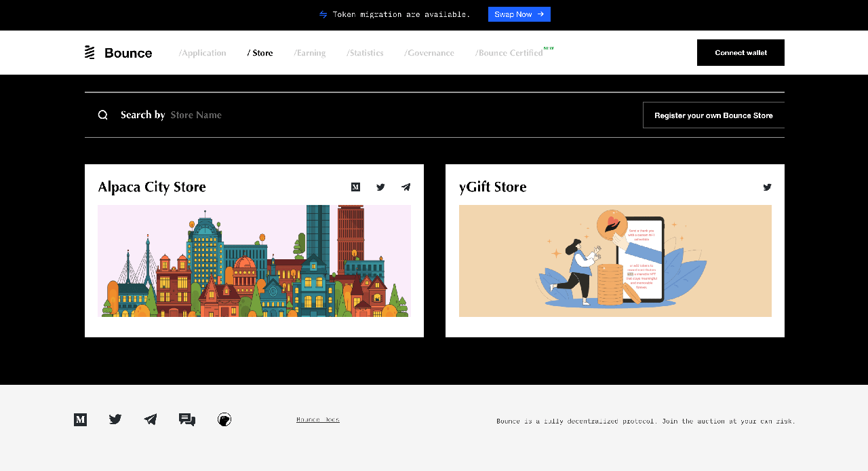Visit yGift Store's Twitter profile

coord(767,187)
